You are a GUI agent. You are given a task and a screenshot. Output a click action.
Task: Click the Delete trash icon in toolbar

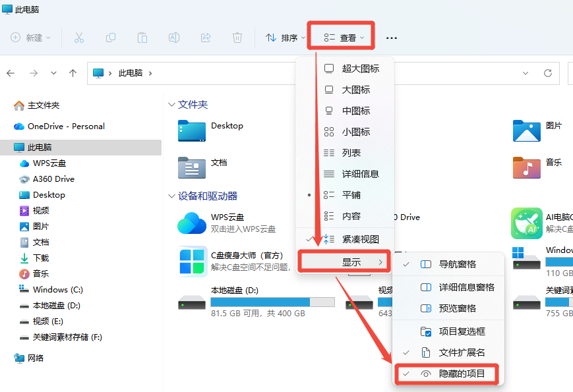point(237,38)
